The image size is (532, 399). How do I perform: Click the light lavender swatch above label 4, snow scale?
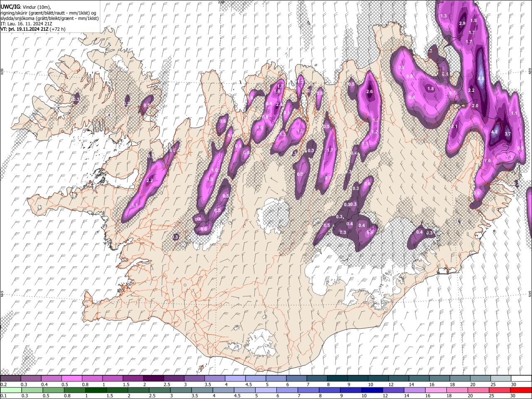(x=235, y=378)
